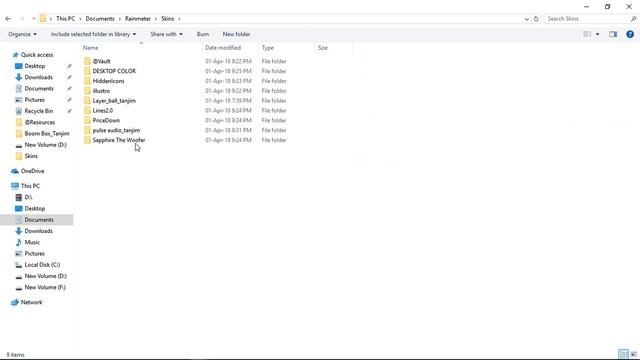
Task: Click Documents in the address breadcrumb
Action: (100, 19)
